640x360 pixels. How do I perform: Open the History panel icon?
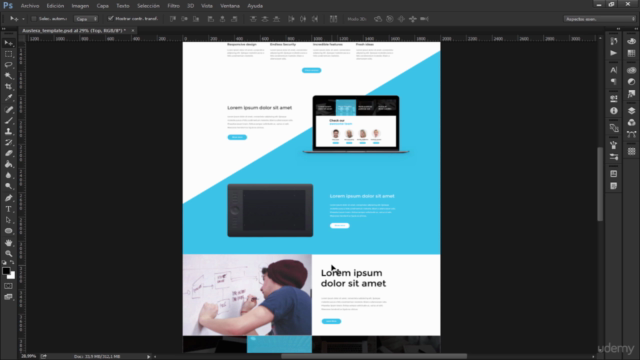(x=613, y=41)
